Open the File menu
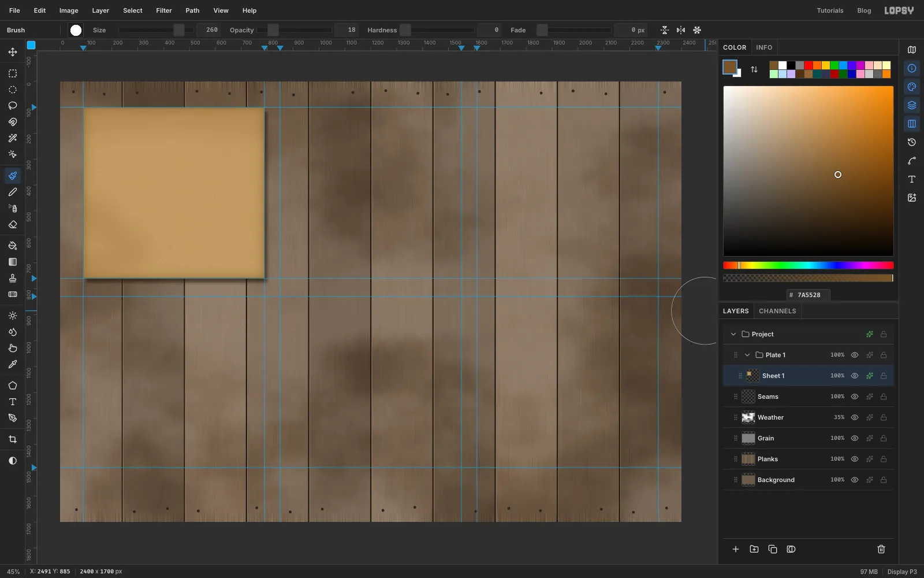Image resolution: width=924 pixels, height=578 pixels. click(x=14, y=10)
